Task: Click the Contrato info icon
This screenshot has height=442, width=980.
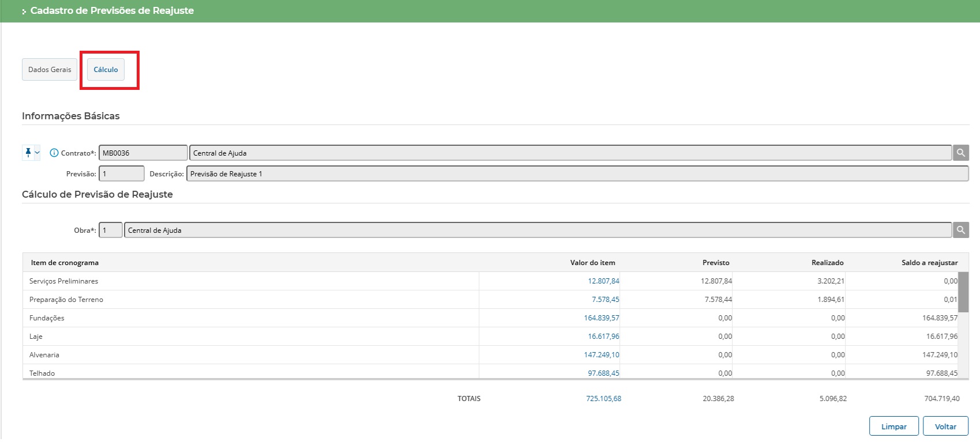Action: coord(54,153)
